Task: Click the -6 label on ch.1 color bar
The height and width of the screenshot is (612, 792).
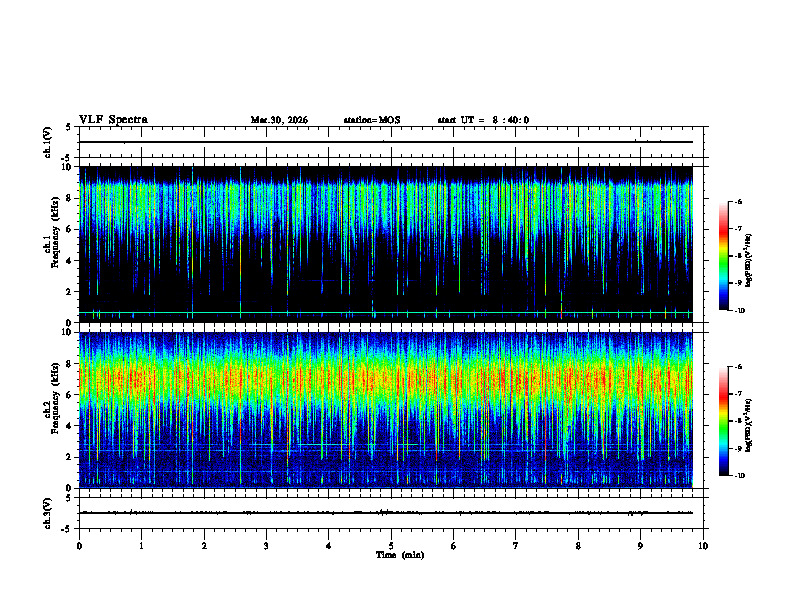Action: click(739, 202)
